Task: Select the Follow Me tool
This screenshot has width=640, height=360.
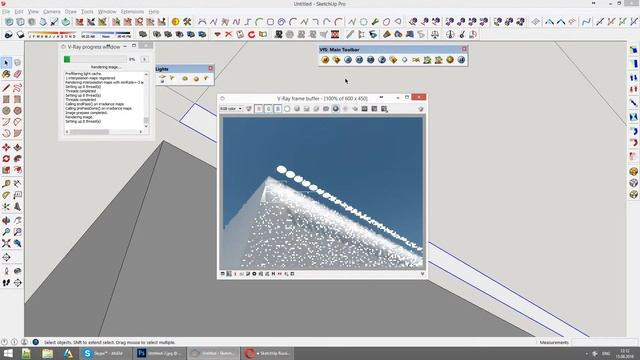Action: tap(18, 159)
